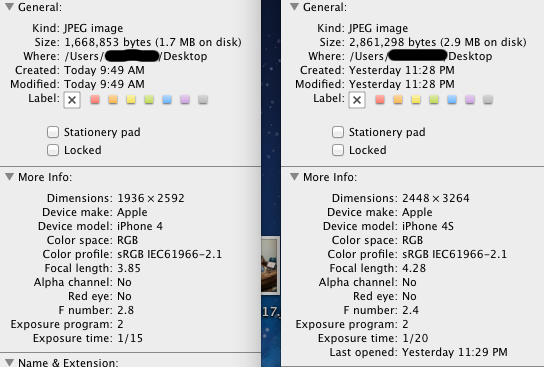Clear label X in iPhone 4S window
The image size is (544, 367).
(x=357, y=100)
